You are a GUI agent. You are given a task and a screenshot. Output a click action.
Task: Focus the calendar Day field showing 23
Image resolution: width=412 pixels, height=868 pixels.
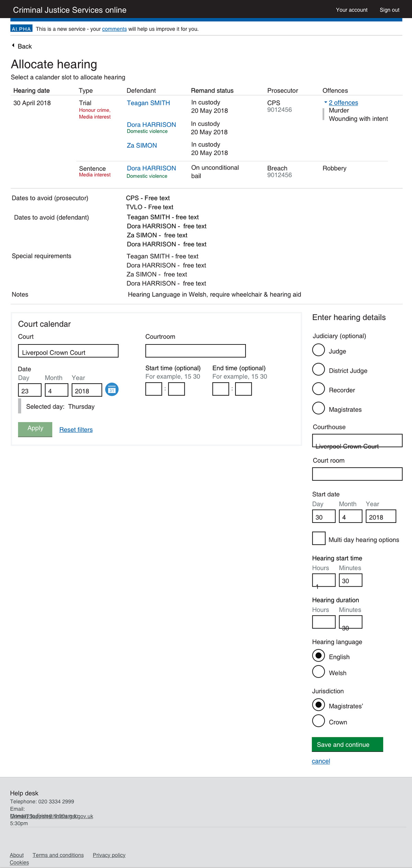click(x=30, y=390)
